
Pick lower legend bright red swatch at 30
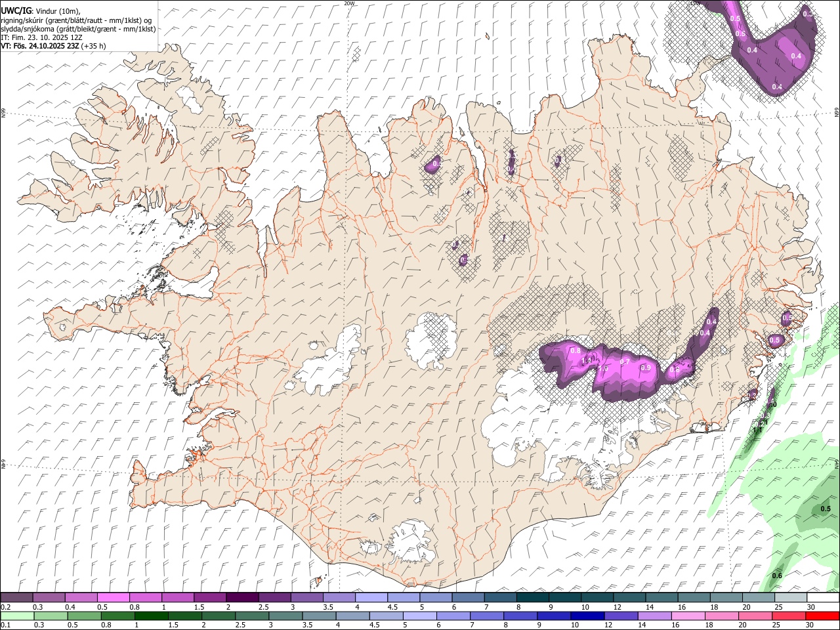[x=823, y=616]
